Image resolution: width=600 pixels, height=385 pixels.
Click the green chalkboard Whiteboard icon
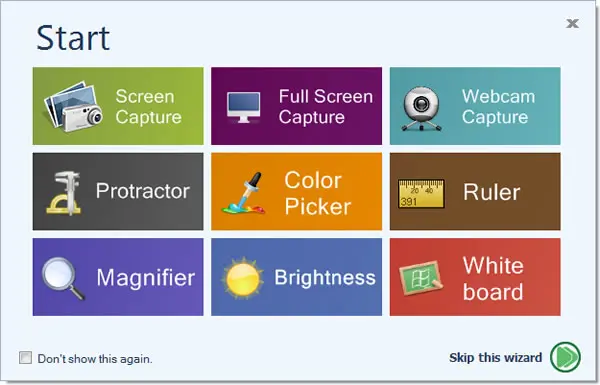pyautogui.click(x=420, y=279)
